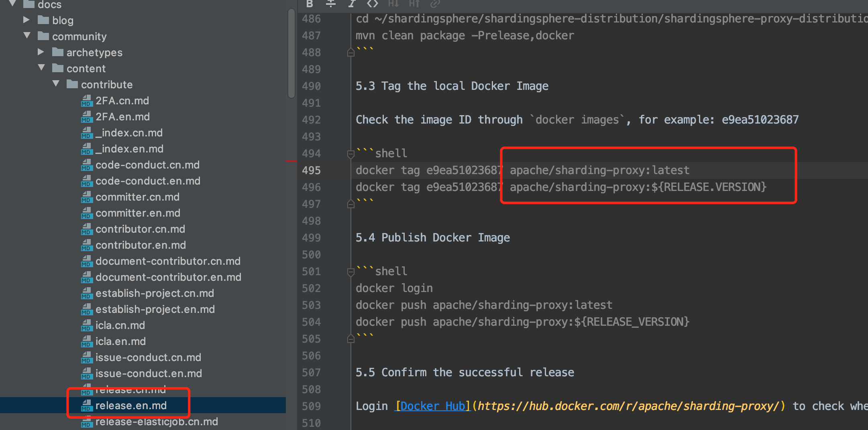Place cursor on heading '5.4 Publish Docker Image'
The height and width of the screenshot is (430, 868).
(x=433, y=238)
